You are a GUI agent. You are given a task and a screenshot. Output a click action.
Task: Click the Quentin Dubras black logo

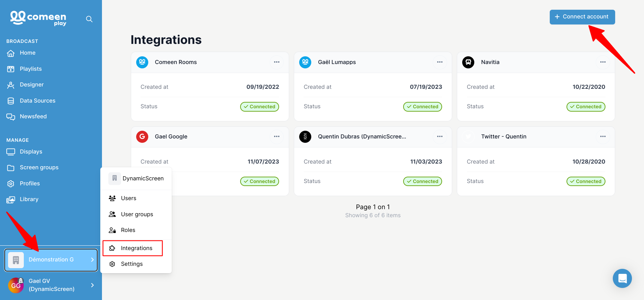[305, 136]
